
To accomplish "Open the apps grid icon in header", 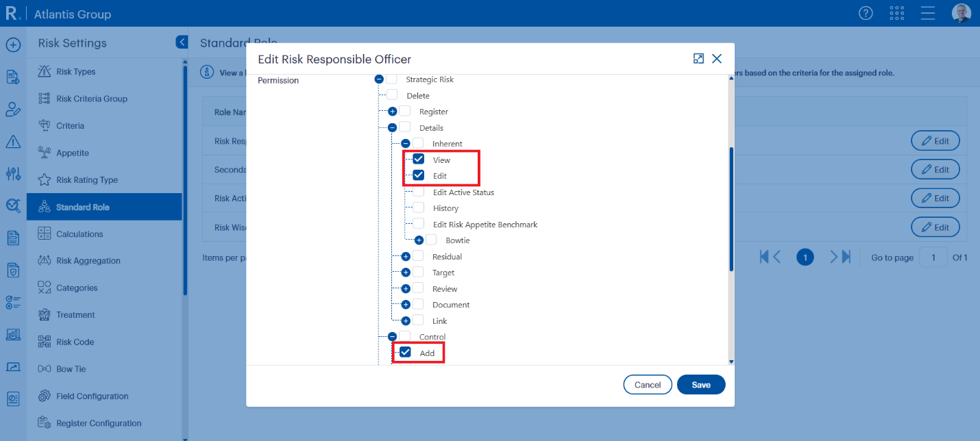I will [x=896, y=13].
